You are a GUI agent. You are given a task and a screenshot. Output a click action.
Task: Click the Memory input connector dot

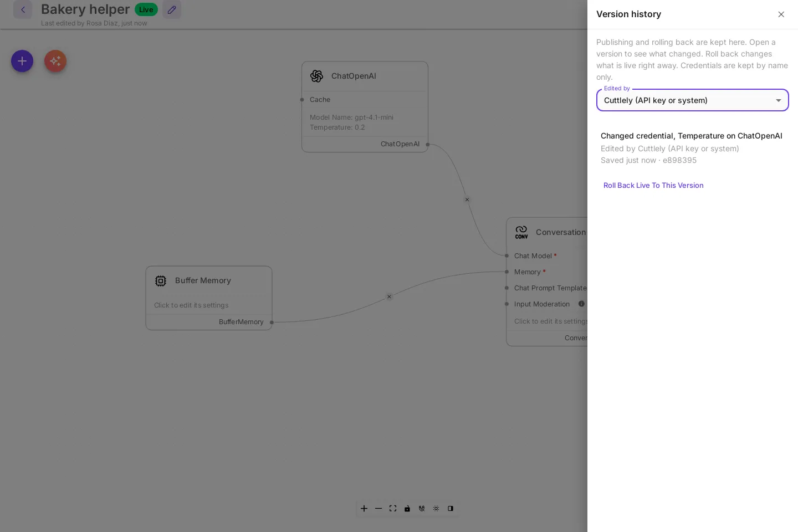tap(507, 272)
